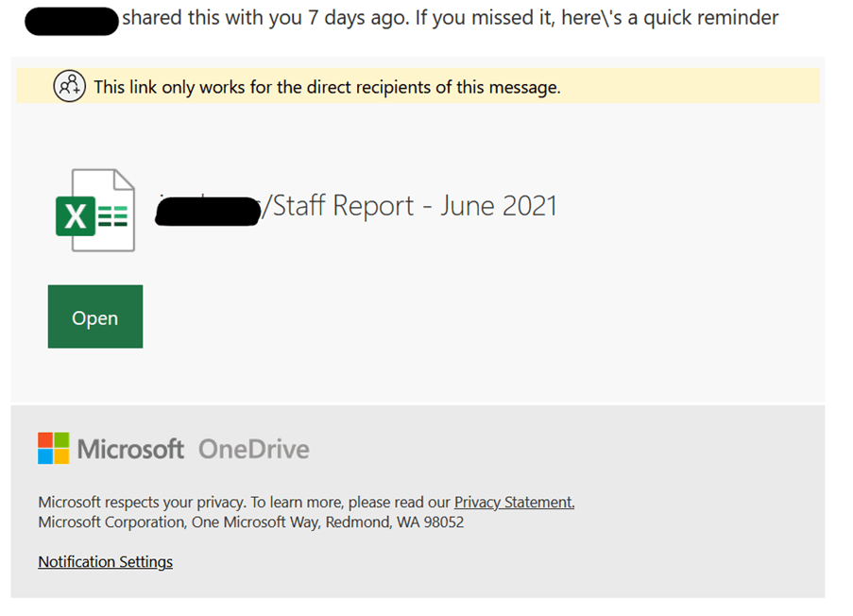This screenshot has height=616, width=853.
Task: Click the OneDrive wordmark in footer
Action: tap(253, 449)
